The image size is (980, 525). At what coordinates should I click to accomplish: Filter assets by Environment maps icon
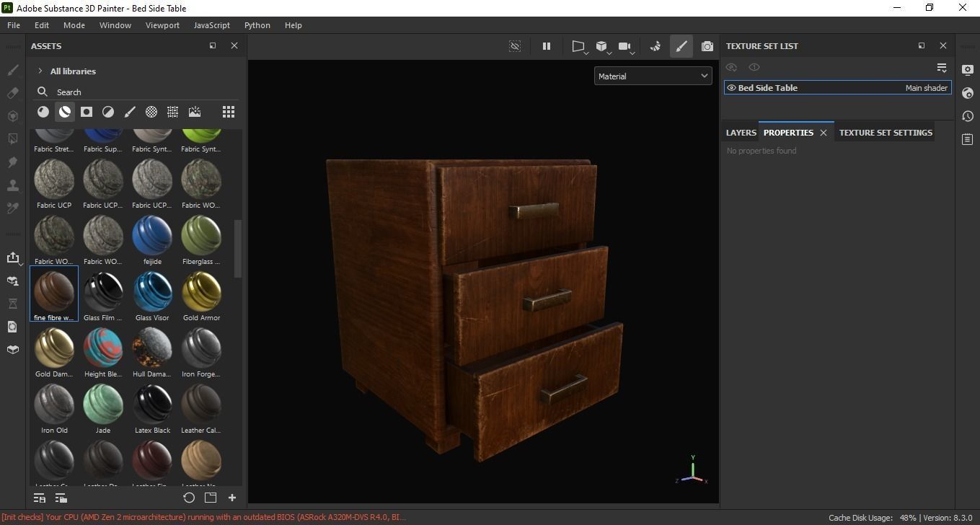pyautogui.click(x=195, y=112)
